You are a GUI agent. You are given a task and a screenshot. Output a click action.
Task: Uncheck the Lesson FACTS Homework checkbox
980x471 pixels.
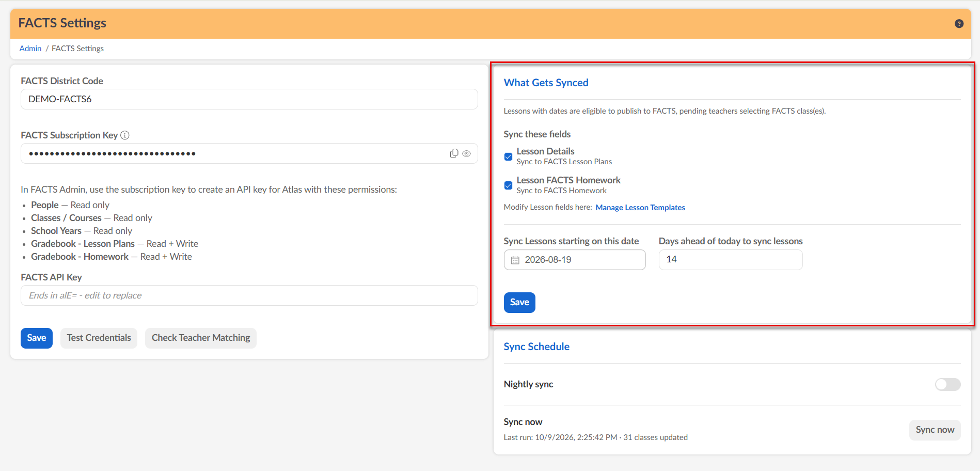[508, 185]
